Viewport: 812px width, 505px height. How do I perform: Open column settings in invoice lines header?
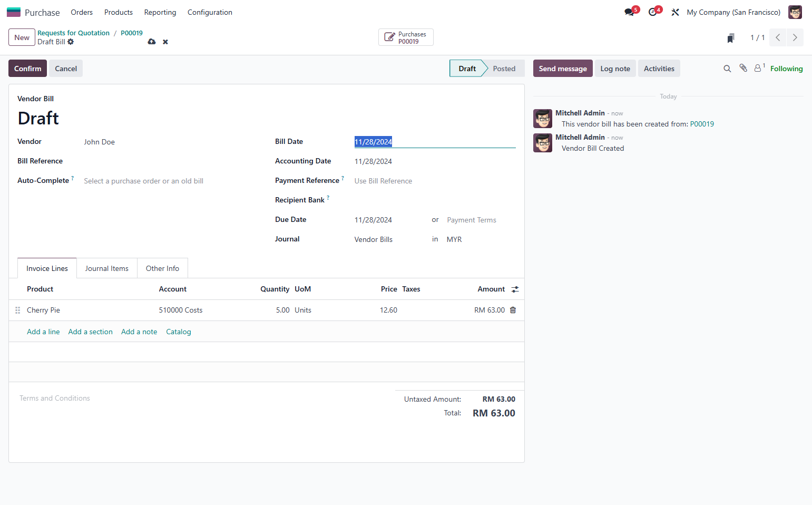(515, 289)
